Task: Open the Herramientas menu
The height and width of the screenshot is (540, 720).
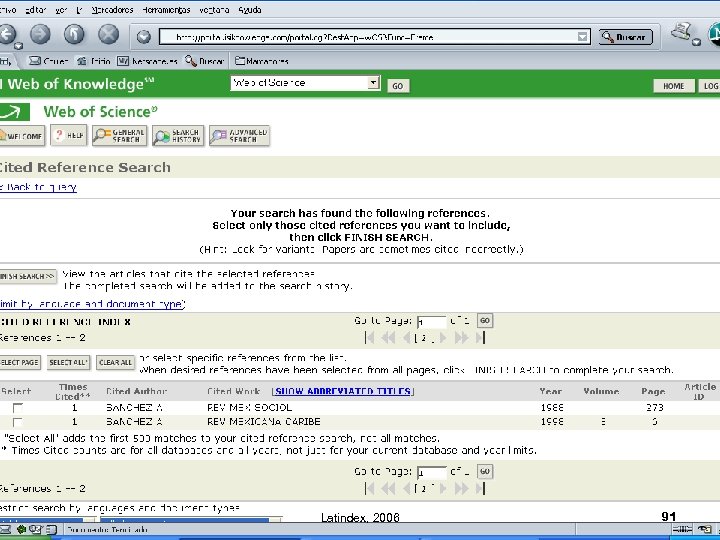Action: [166, 10]
